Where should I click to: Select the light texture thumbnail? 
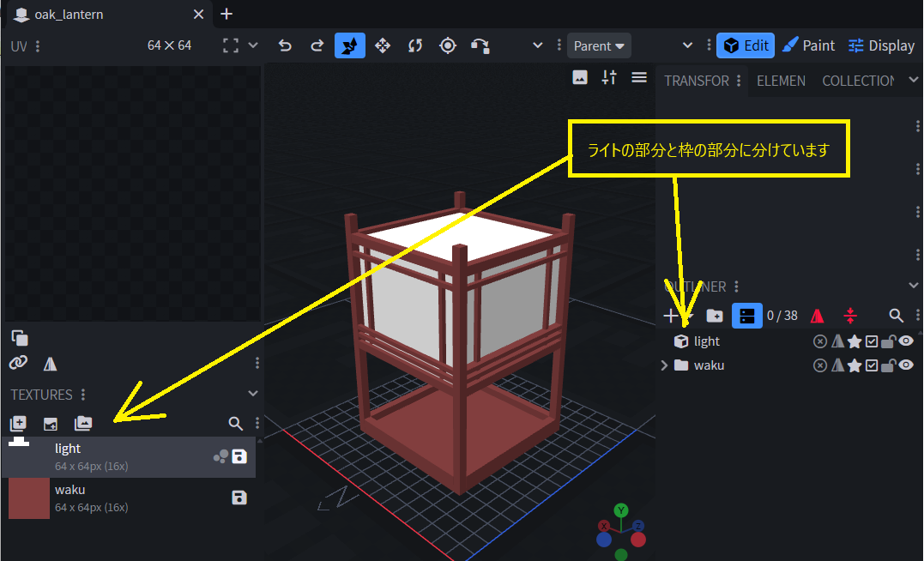[29, 456]
